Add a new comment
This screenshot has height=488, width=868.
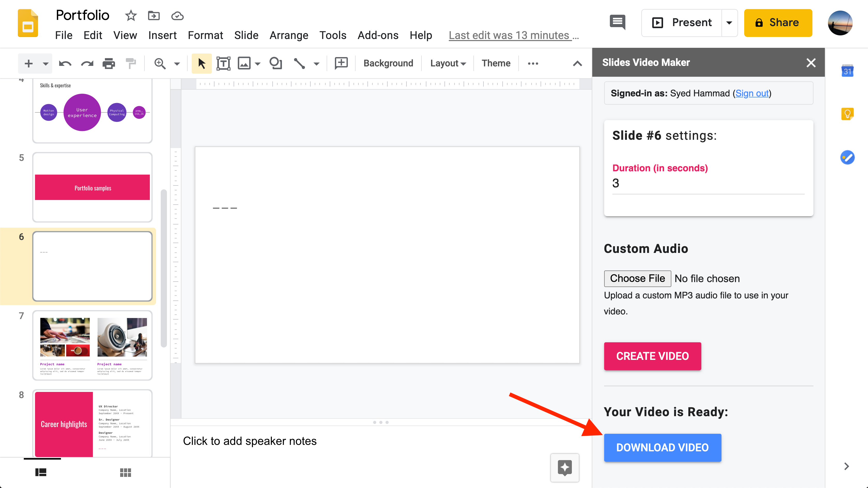341,63
